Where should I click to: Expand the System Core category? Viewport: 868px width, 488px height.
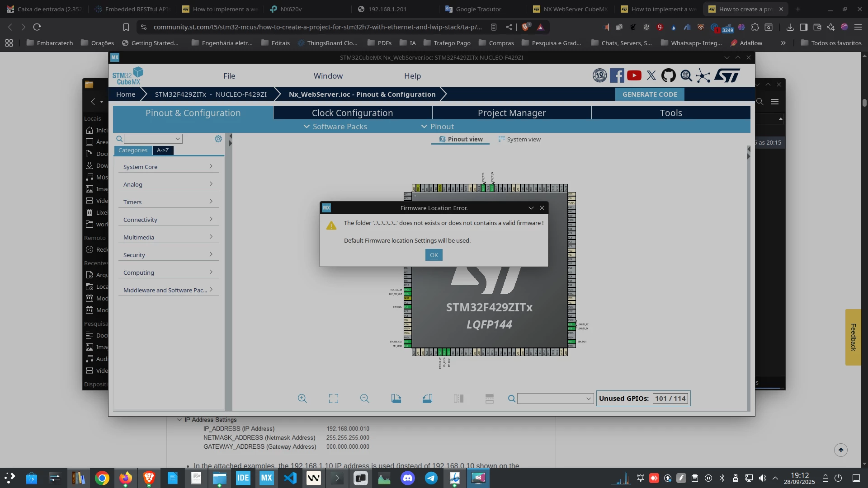coord(169,166)
